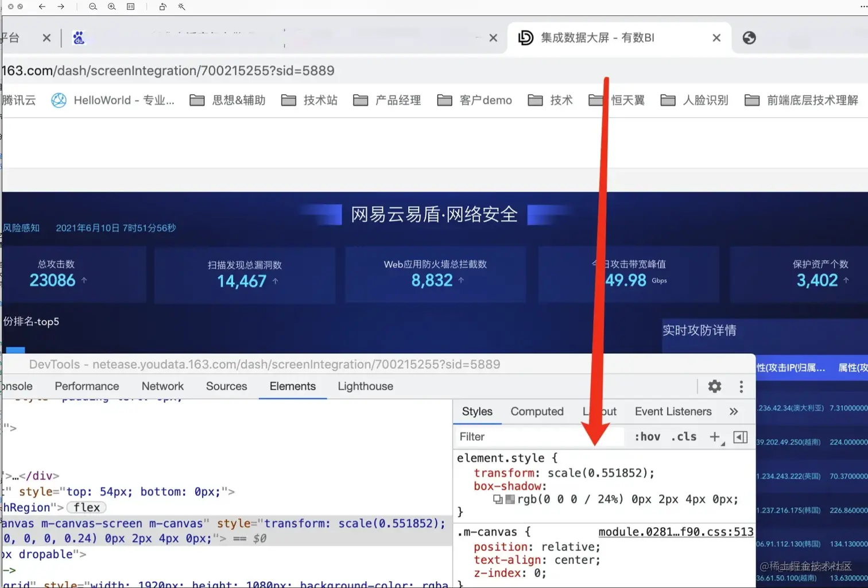Open the 腾讯云 bookmark
The height and width of the screenshot is (588, 868).
(x=19, y=100)
